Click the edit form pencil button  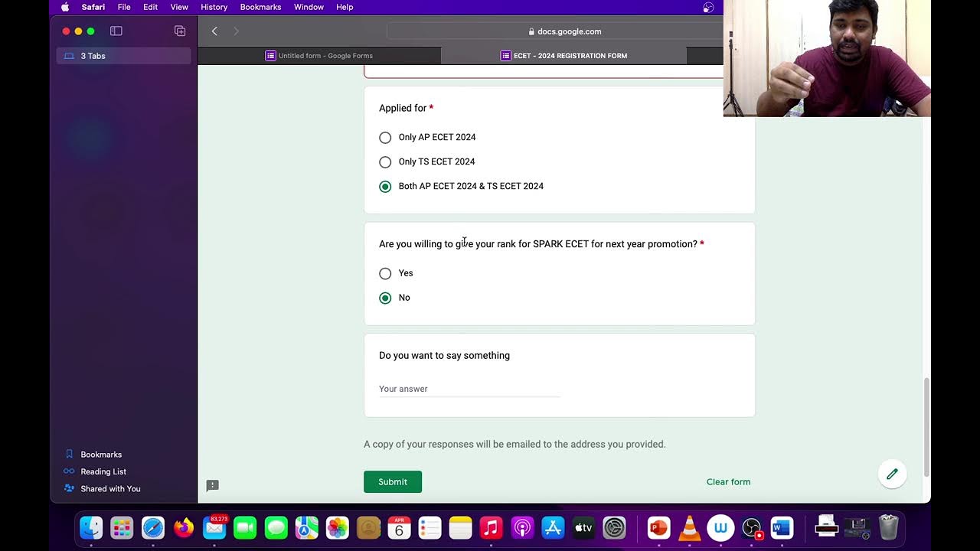pos(892,474)
